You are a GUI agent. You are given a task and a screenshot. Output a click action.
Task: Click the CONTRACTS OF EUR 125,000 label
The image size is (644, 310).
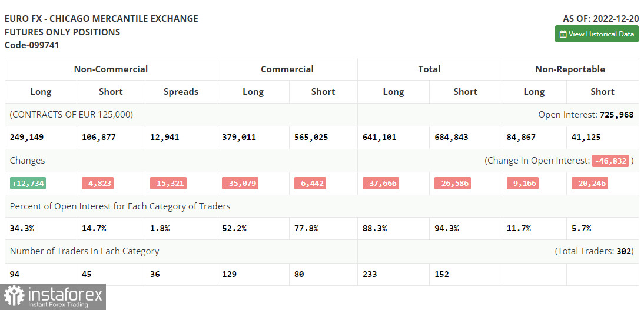[71, 115]
